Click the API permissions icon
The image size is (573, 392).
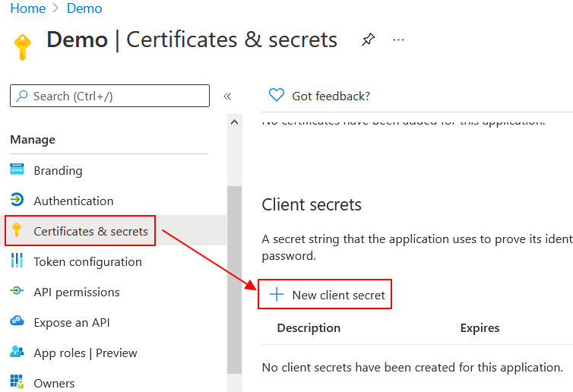pos(17,292)
